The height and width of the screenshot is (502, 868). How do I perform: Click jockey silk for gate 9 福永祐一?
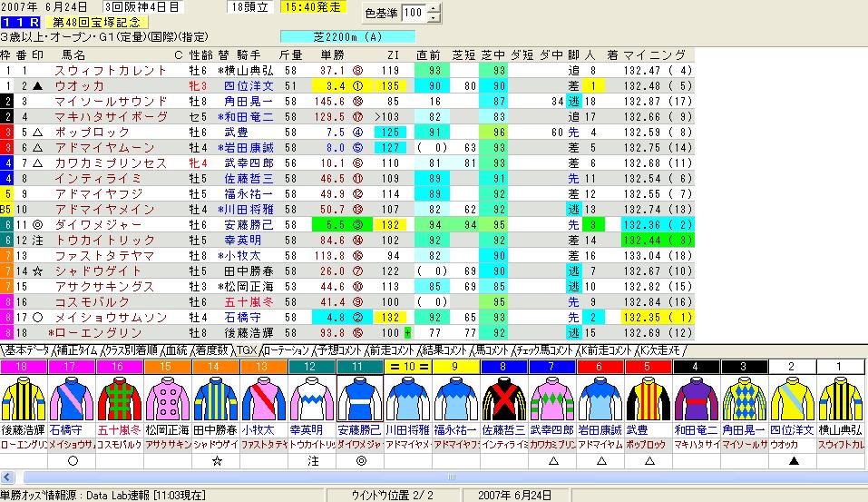pos(457,399)
